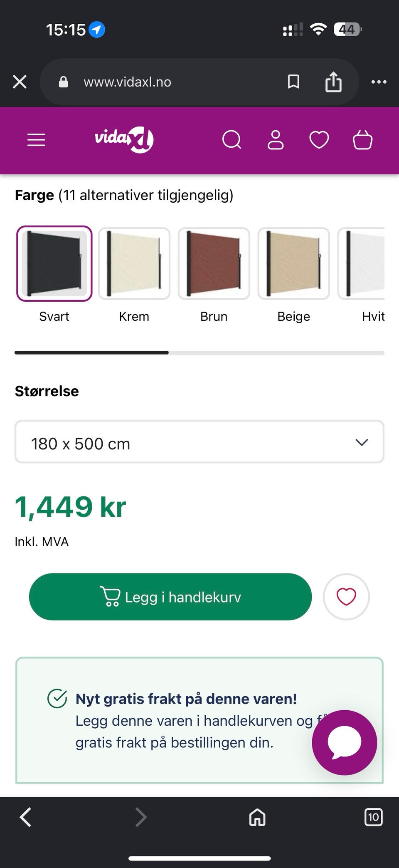The width and height of the screenshot is (399, 868).
Task: Expand the 180 x 500 cm size dropdown
Action: point(199,442)
